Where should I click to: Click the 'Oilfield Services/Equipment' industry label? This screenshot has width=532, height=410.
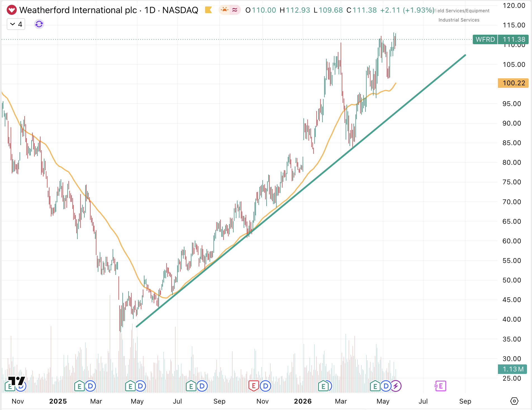(459, 11)
